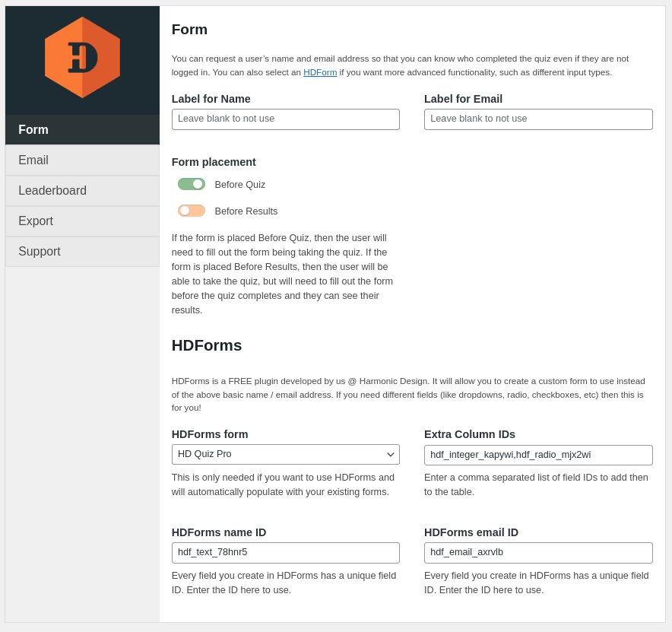Image resolution: width=672 pixels, height=632 pixels.
Task: Click the "Before Results" toggle label text
Action: 246,211
